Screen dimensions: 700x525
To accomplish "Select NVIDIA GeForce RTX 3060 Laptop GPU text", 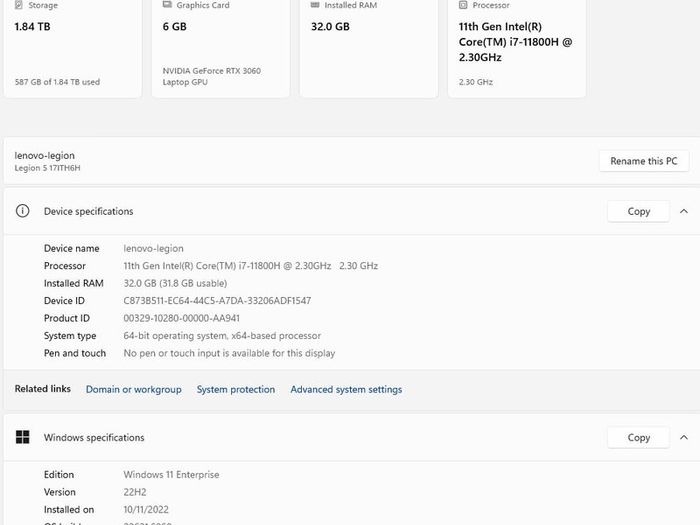I will click(x=212, y=76).
